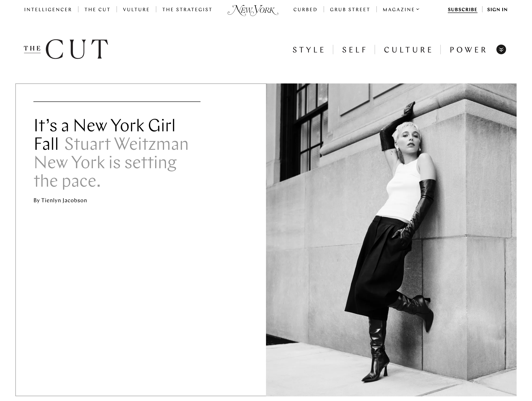532x401 pixels.
Task: Select the Self section
Action: click(354, 50)
